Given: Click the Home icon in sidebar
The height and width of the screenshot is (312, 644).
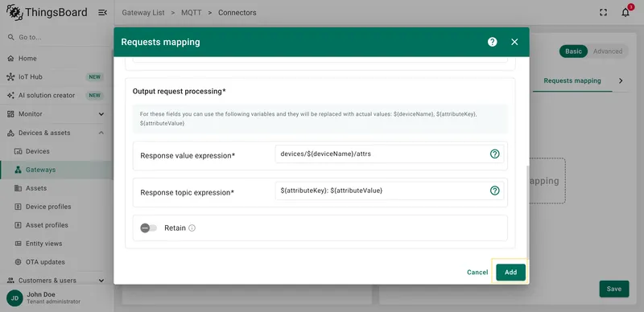Looking at the screenshot, I should click(x=11, y=58).
